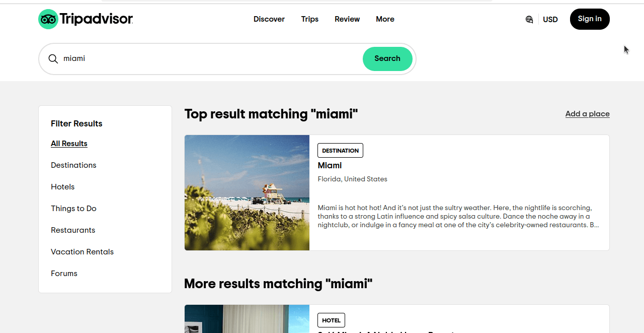Viewport: 644px width, 333px height.
Task: Click the Sign in button
Action: pyautogui.click(x=590, y=19)
